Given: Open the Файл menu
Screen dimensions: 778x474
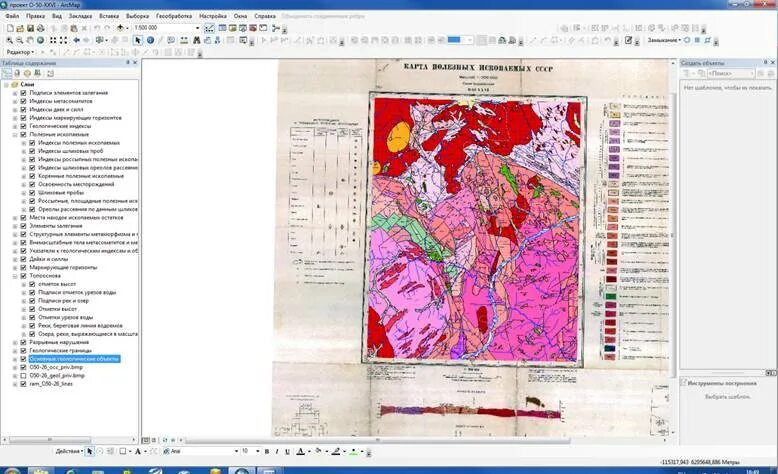Looking at the screenshot, I should pos(12,16).
